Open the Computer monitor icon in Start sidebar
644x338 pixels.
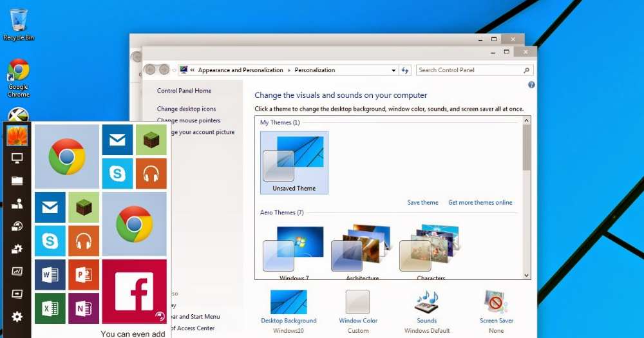point(17,158)
